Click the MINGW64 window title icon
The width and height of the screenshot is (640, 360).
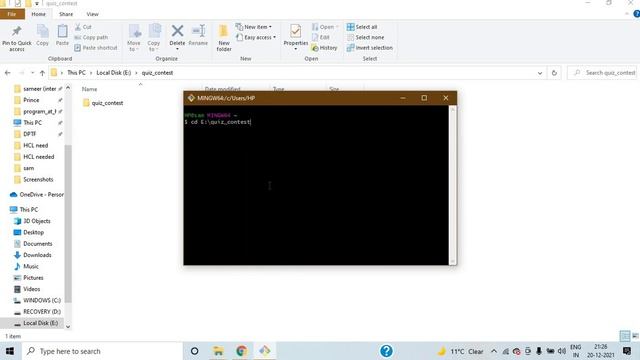[x=191, y=98]
